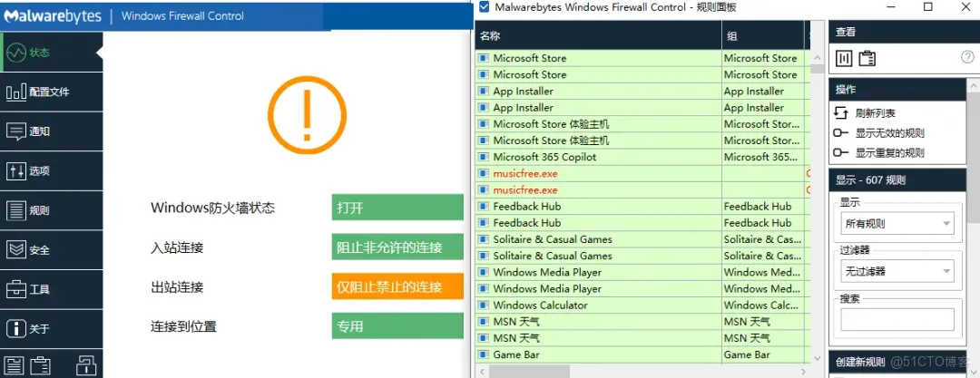Screen dimensions: 980x378
Task: Open connections log clipboard icon in bottom bar
Action: tap(41, 365)
